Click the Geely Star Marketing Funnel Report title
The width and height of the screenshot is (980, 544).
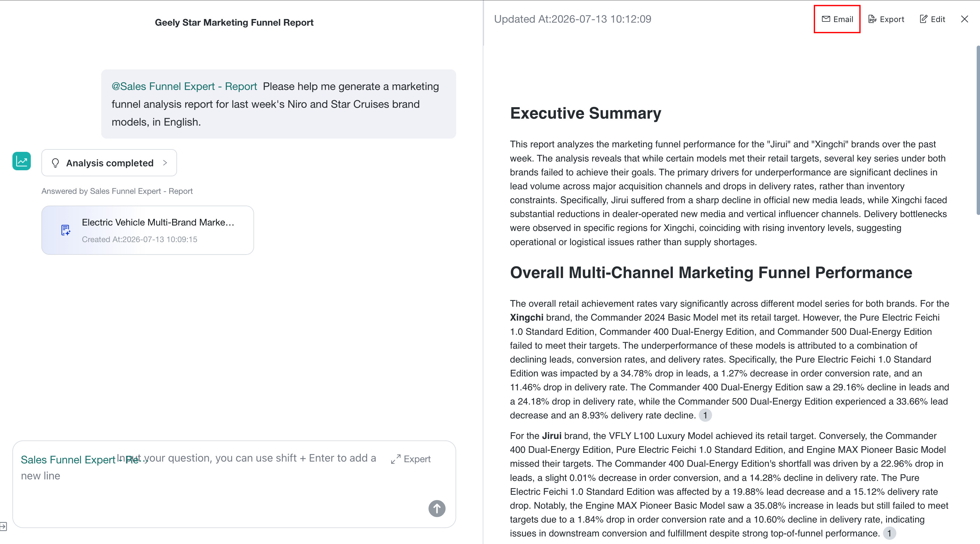[x=234, y=22]
